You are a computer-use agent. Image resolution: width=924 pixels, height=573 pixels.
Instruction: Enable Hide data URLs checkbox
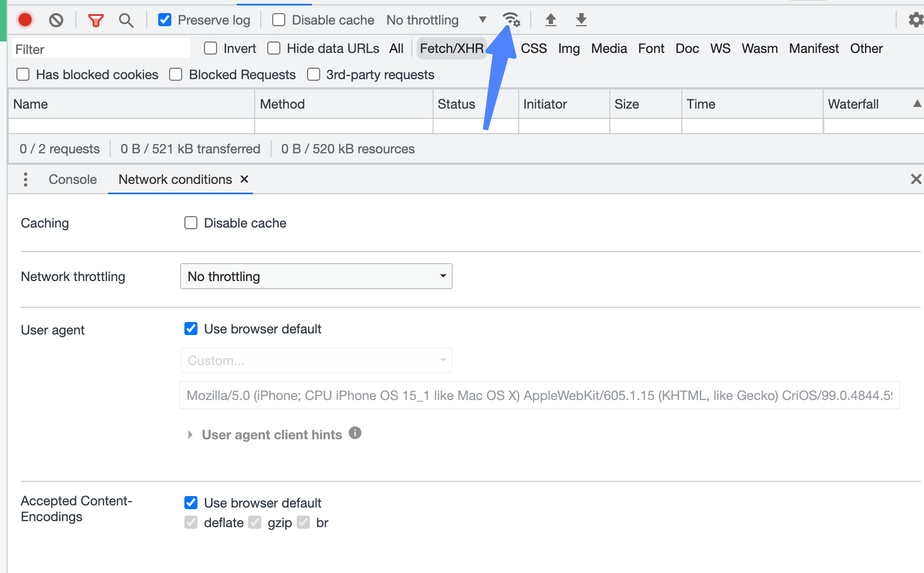(x=274, y=49)
